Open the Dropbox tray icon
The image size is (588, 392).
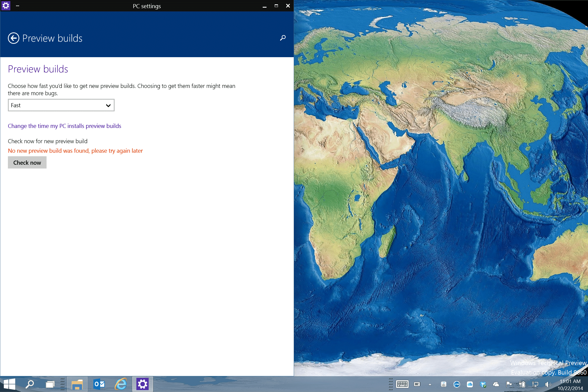coord(483,384)
